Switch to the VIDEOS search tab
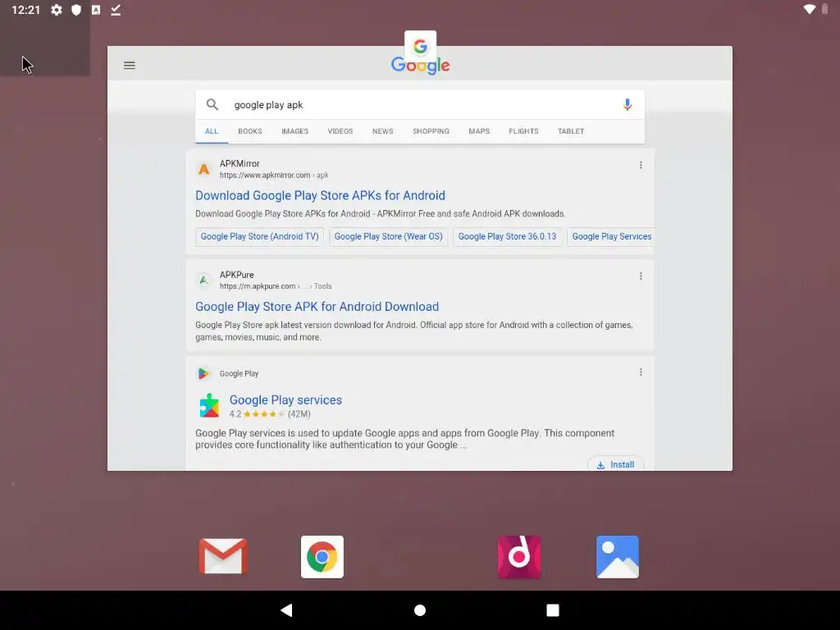 pyautogui.click(x=340, y=131)
